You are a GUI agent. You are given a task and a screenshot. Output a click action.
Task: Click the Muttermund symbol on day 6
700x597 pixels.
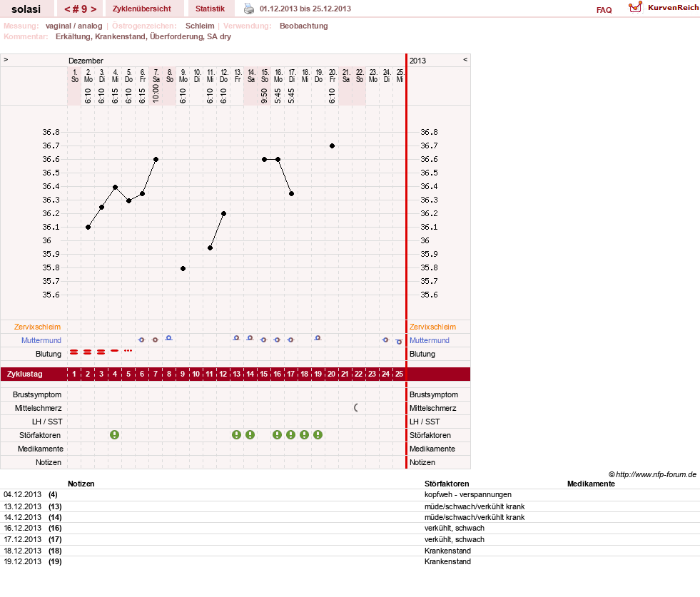point(141,340)
